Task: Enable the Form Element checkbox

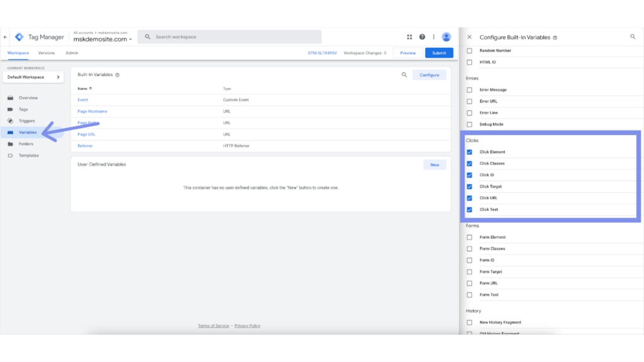Action: tap(469, 237)
